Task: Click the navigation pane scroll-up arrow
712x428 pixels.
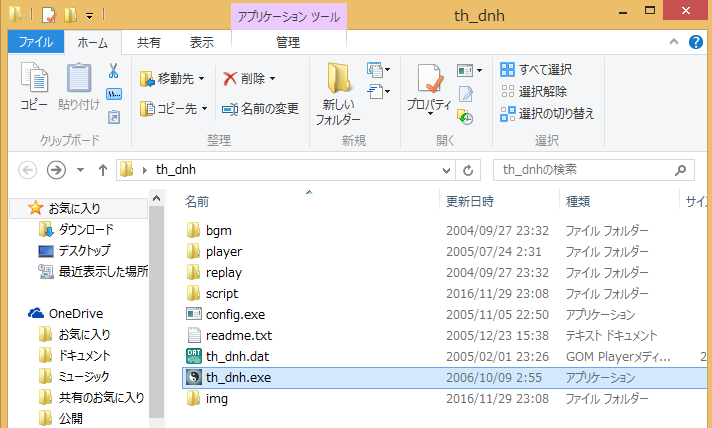Action: point(156,198)
